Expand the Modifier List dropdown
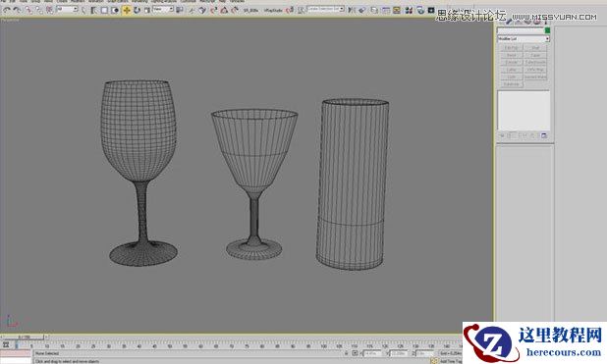607x364 pixels. pos(524,38)
